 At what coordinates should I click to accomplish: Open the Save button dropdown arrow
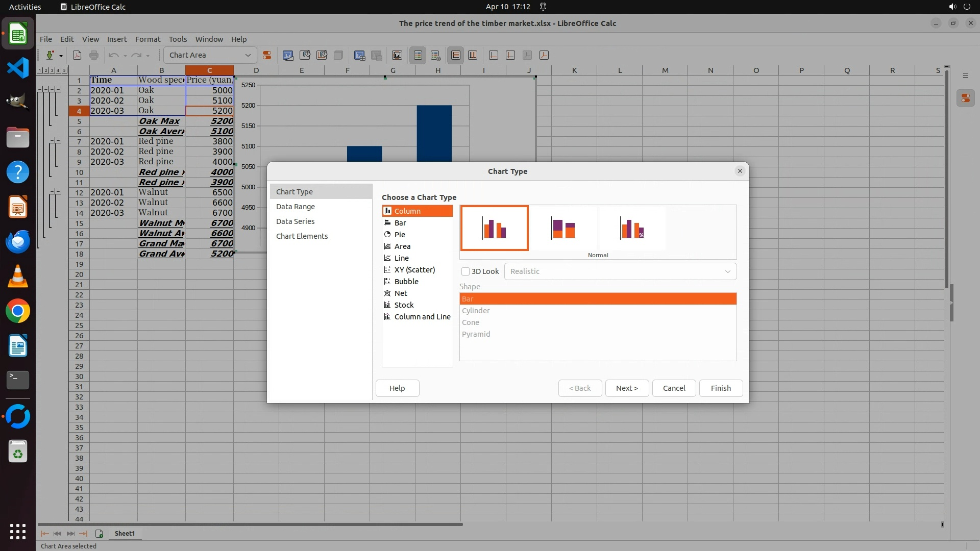(x=61, y=55)
